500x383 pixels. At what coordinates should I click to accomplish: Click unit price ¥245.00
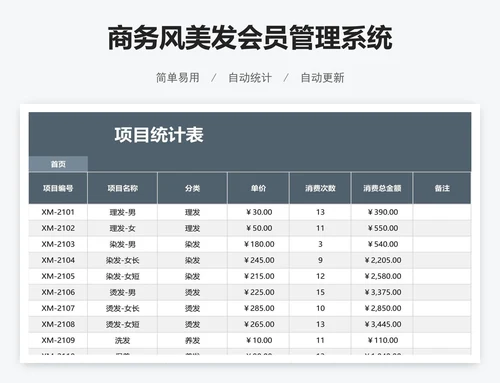click(x=259, y=260)
